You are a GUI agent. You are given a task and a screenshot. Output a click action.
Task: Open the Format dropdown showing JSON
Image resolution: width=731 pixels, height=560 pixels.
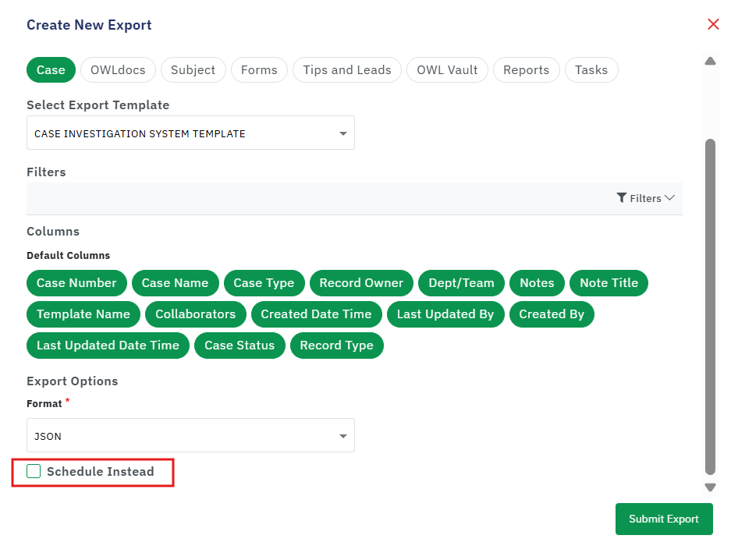click(190, 436)
